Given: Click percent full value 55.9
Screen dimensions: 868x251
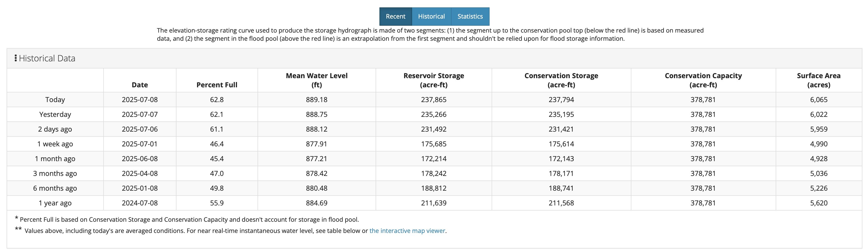Looking at the screenshot, I should point(217,203).
